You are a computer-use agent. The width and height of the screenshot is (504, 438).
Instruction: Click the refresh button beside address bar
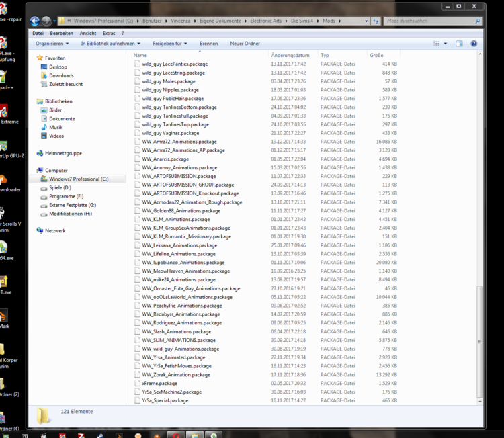click(x=376, y=21)
